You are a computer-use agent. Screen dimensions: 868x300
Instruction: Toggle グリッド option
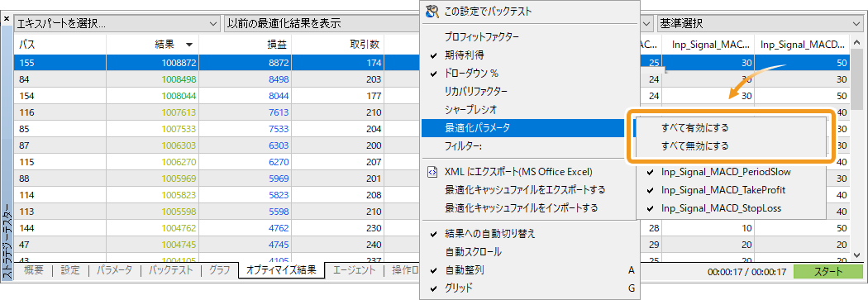[x=432, y=288]
